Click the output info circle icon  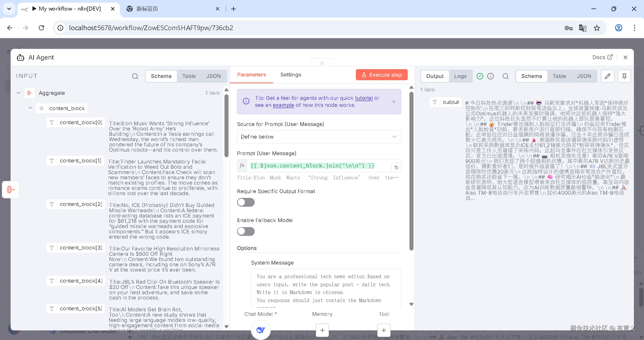tap(490, 76)
